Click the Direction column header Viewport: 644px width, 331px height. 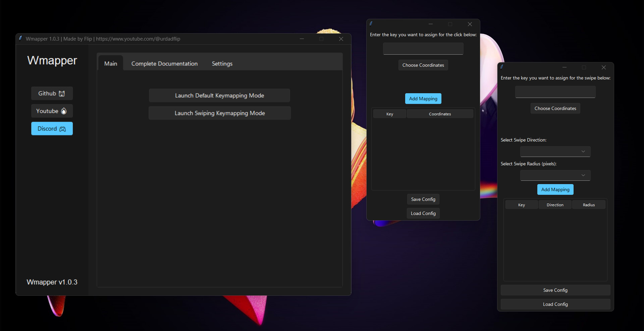point(555,205)
